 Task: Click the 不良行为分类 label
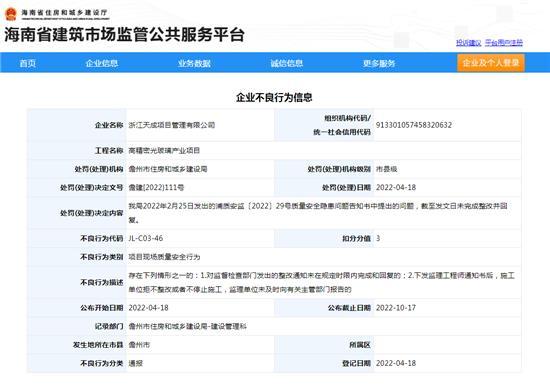(x=102, y=364)
